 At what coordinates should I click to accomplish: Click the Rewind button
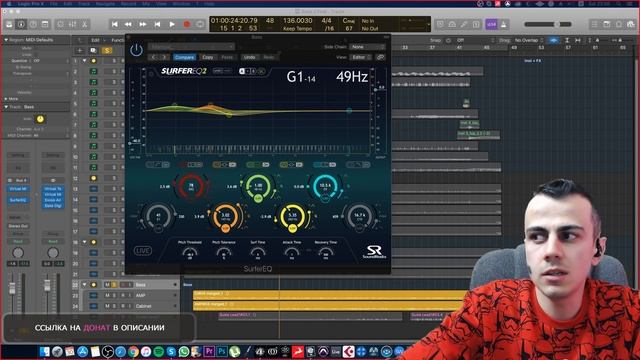point(128,24)
